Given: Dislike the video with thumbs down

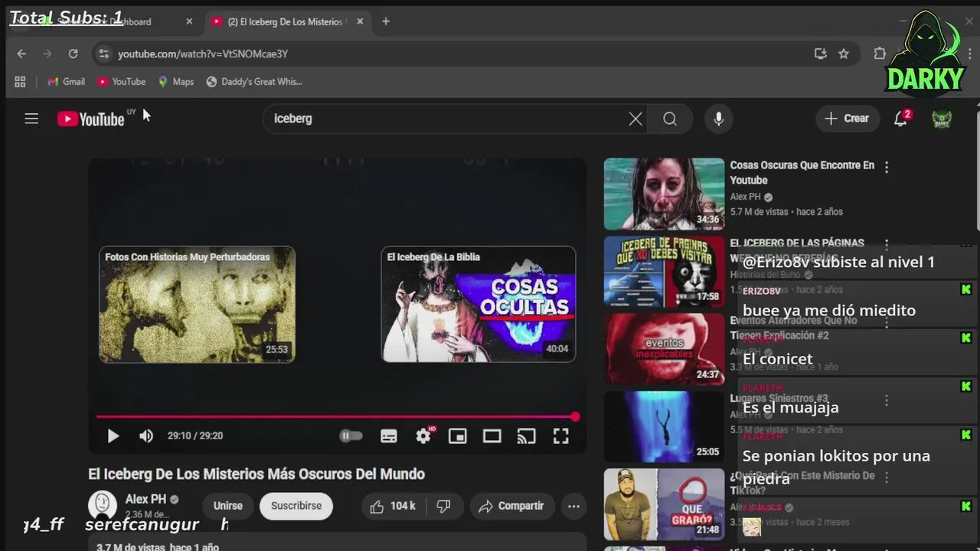Looking at the screenshot, I should pos(443,506).
